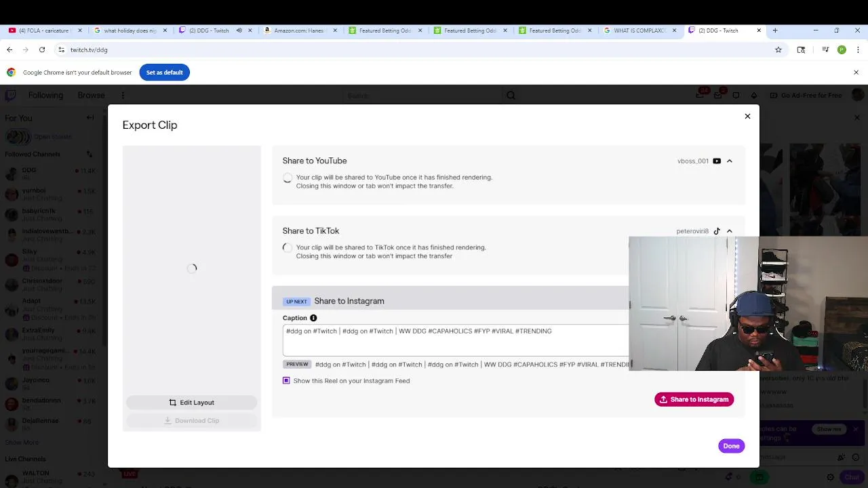Click Following in Twitch top nav
This screenshot has width=868, height=488.
[45, 96]
